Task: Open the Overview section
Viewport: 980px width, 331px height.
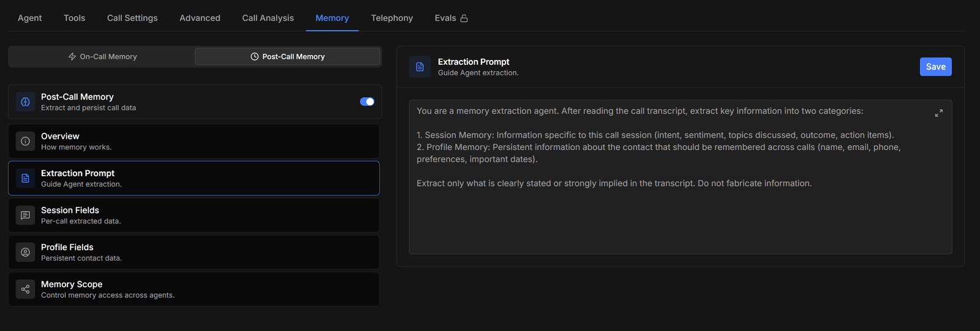Action: (x=194, y=141)
